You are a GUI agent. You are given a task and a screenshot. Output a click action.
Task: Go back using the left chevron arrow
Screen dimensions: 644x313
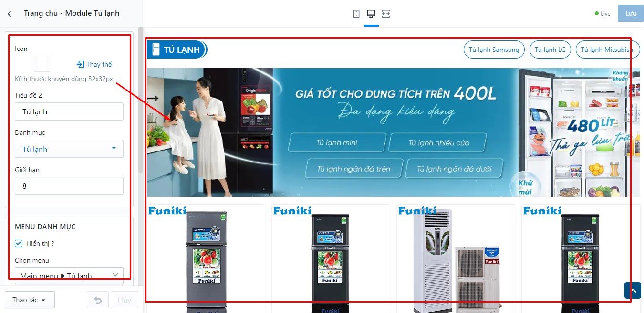coord(10,14)
